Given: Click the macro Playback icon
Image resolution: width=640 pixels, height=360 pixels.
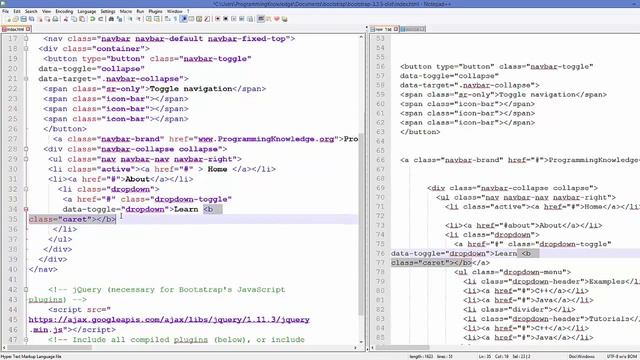Looking at the screenshot, I should pyautogui.click(x=233, y=19).
